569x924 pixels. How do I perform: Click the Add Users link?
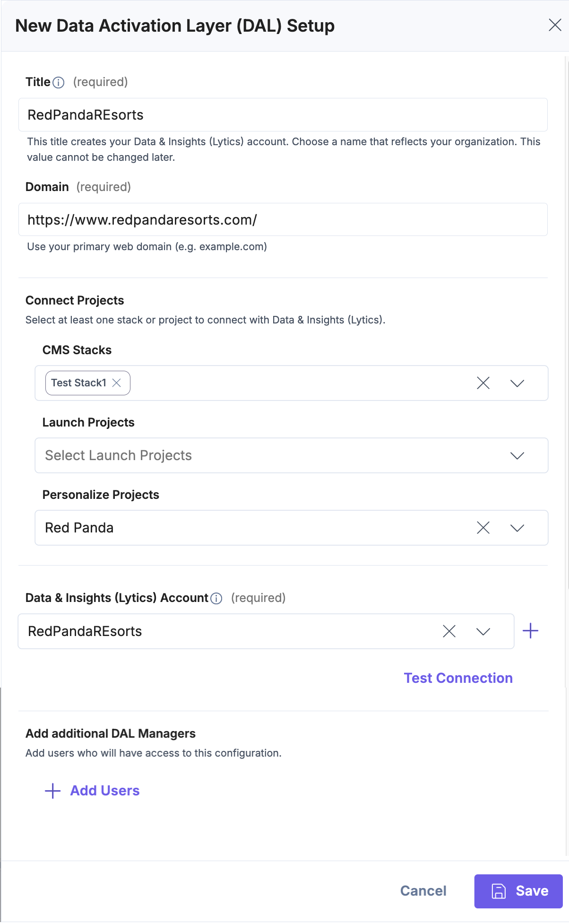(105, 791)
